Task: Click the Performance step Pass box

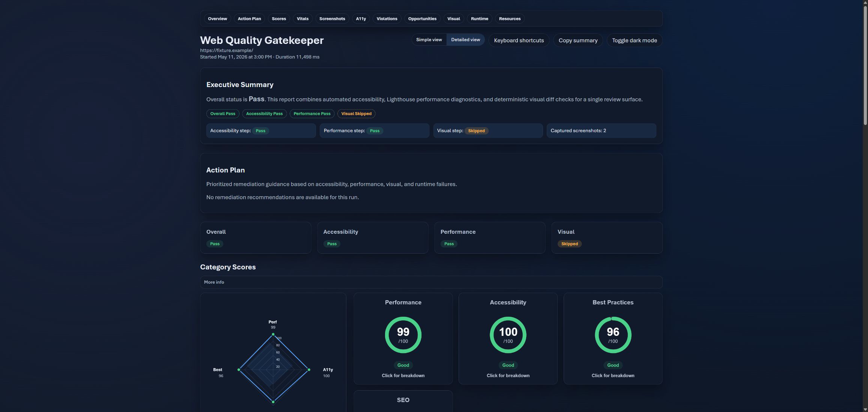Action: [x=374, y=131]
